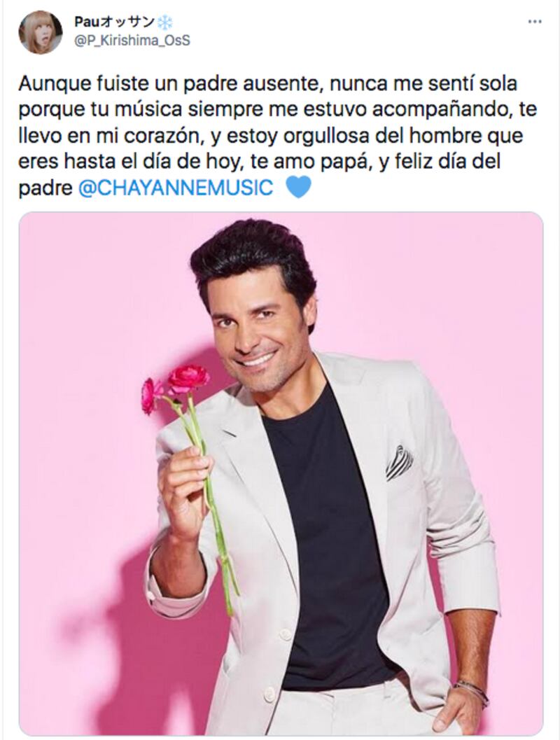Click the blue heart emoji after the mention
Viewport: 560px width, 740px height.
[x=298, y=187]
